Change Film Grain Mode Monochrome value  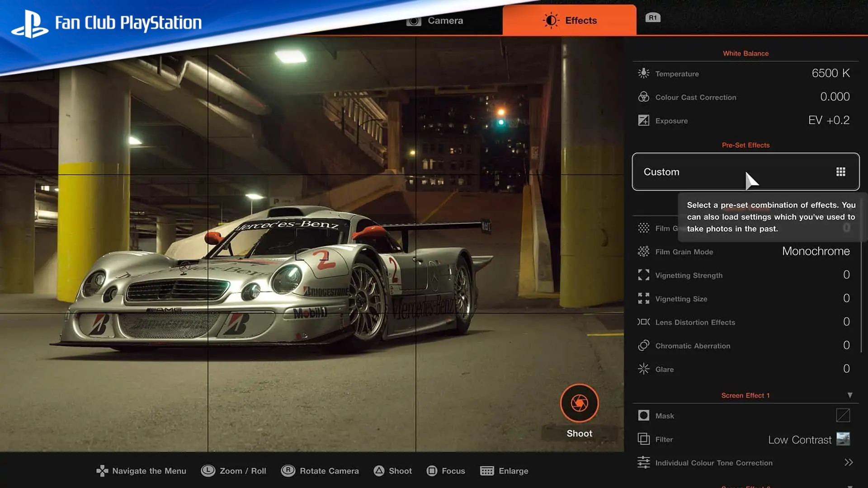point(816,251)
